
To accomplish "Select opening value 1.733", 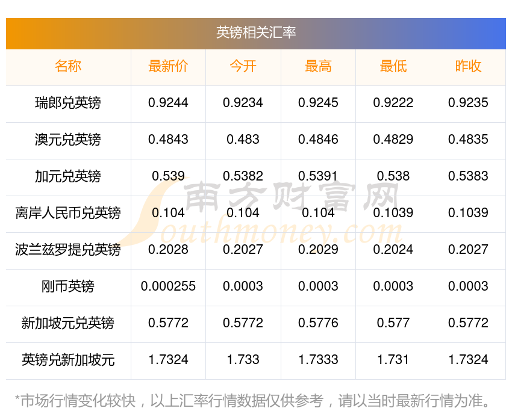I will click(243, 360).
